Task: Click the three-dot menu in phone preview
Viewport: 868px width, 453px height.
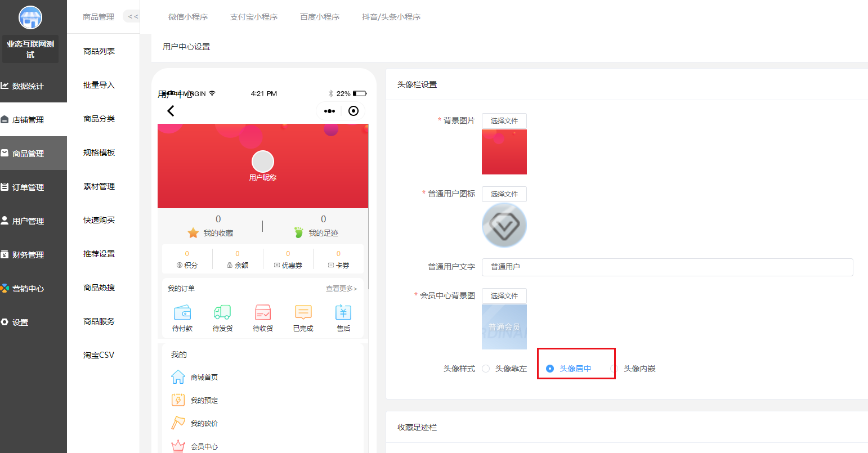Action: (x=330, y=111)
